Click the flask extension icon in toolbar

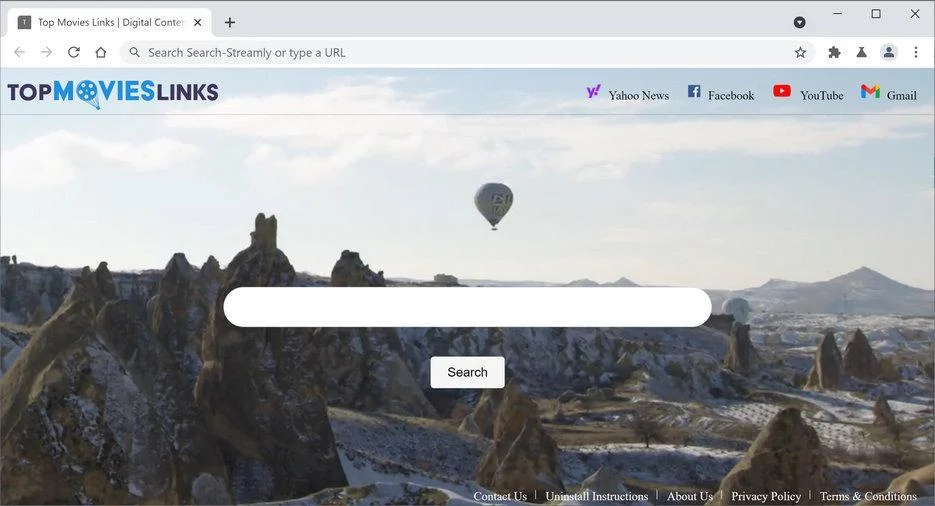pos(861,52)
